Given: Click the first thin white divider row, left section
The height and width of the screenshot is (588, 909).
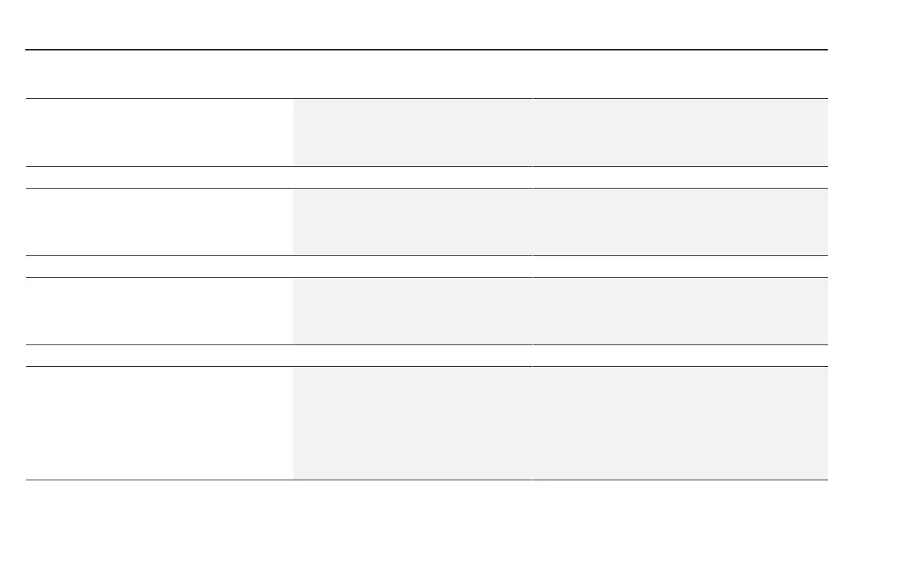Looking at the screenshot, I should pos(159,177).
